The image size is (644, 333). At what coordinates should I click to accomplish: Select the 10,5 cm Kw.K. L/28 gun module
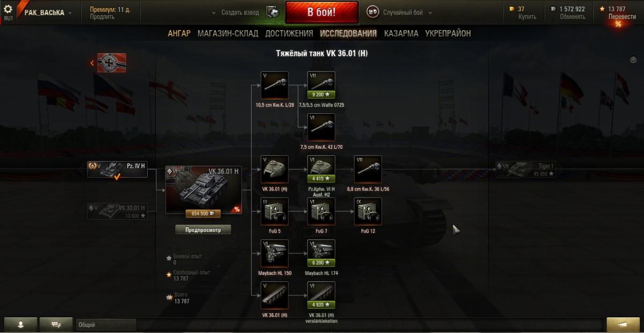click(274, 85)
